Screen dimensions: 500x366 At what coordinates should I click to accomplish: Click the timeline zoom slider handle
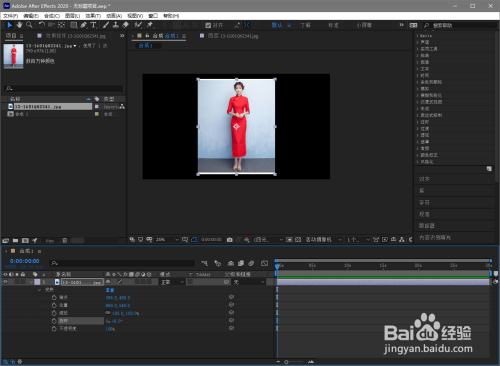click(x=286, y=362)
